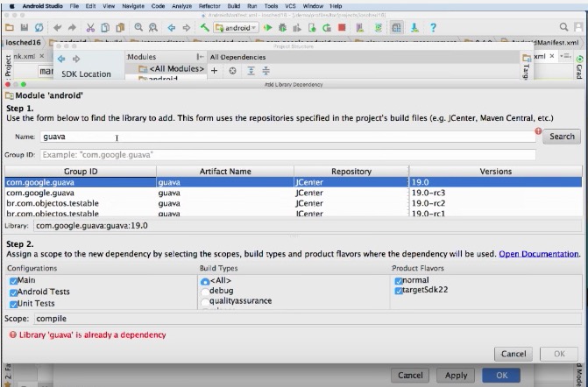
Task: Select the row with version 19.0-rc2
Action: [294, 203]
